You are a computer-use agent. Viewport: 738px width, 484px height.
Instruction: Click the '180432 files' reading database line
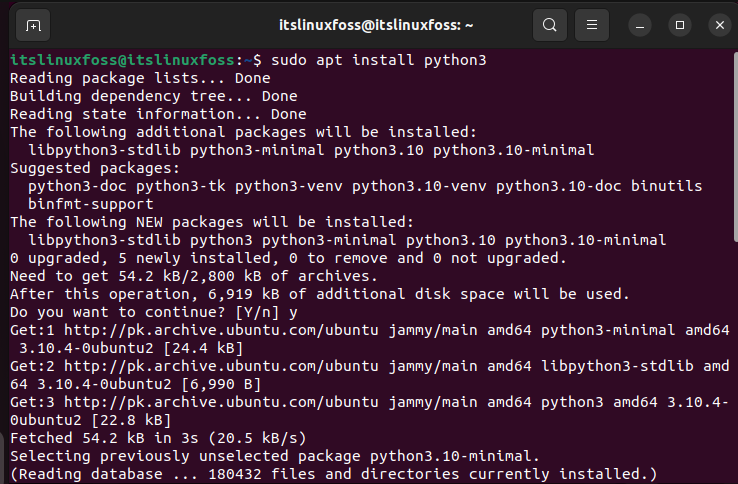(333, 475)
